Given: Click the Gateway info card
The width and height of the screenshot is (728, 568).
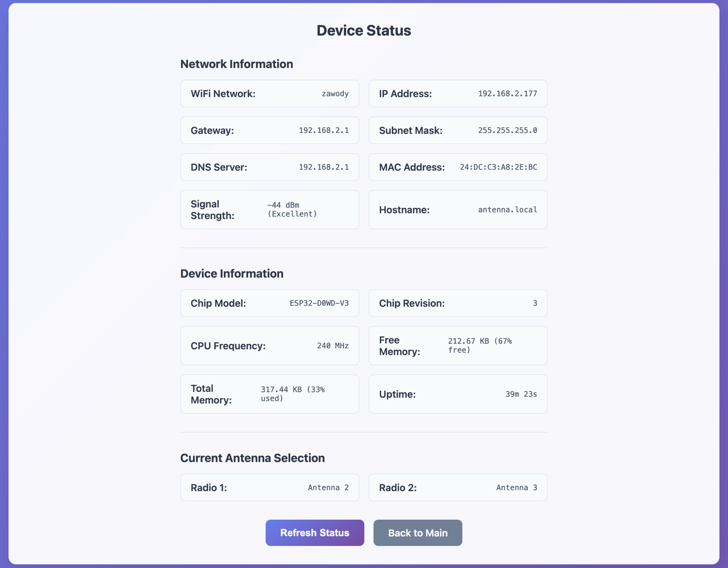Looking at the screenshot, I should coord(269,130).
